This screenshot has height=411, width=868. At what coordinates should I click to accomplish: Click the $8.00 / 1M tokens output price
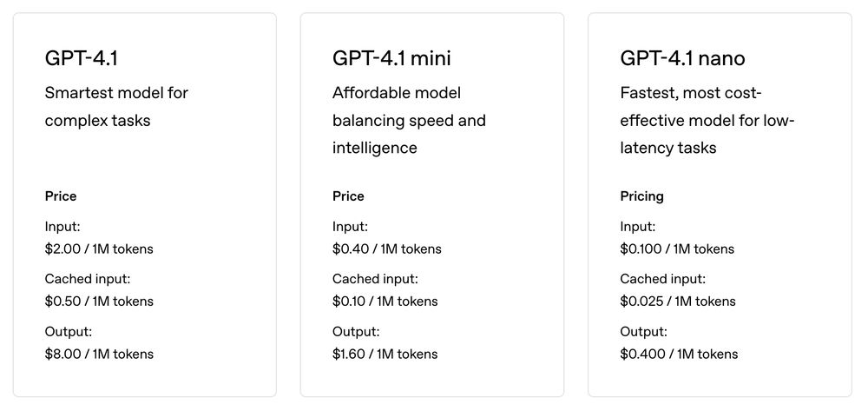click(x=99, y=354)
